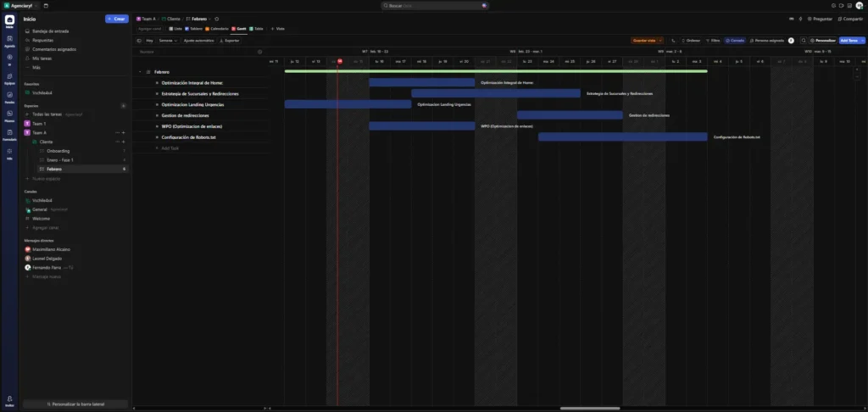Switch to the Tabla view tab
Image resolution: width=868 pixels, height=412 pixels.
click(x=256, y=28)
